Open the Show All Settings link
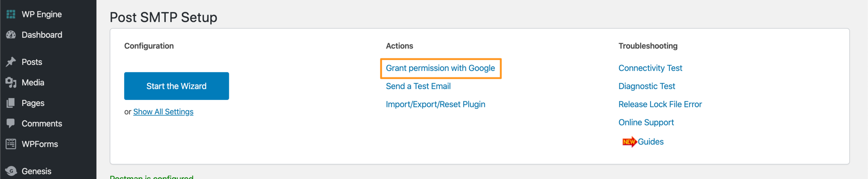Image resolution: width=868 pixels, height=179 pixels. click(x=163, y=112)
